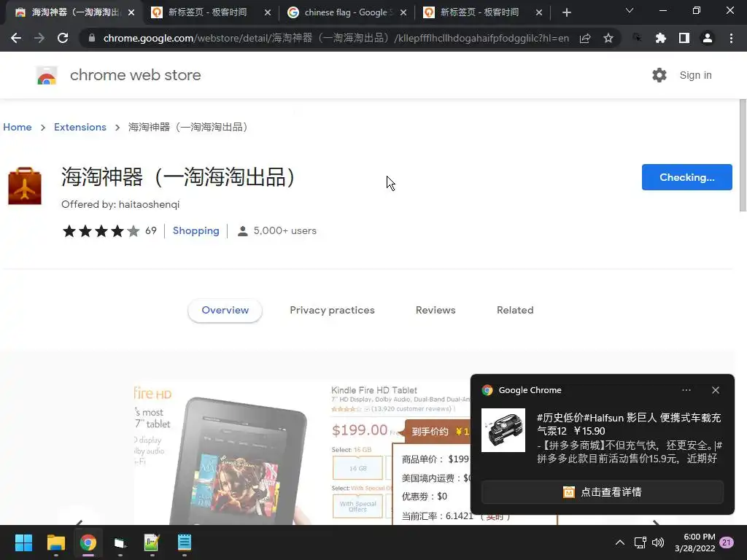Open the Chrome profile avatar icon
Screen dimensions: 747x560
pyautogui.click(x=708, y=38)
